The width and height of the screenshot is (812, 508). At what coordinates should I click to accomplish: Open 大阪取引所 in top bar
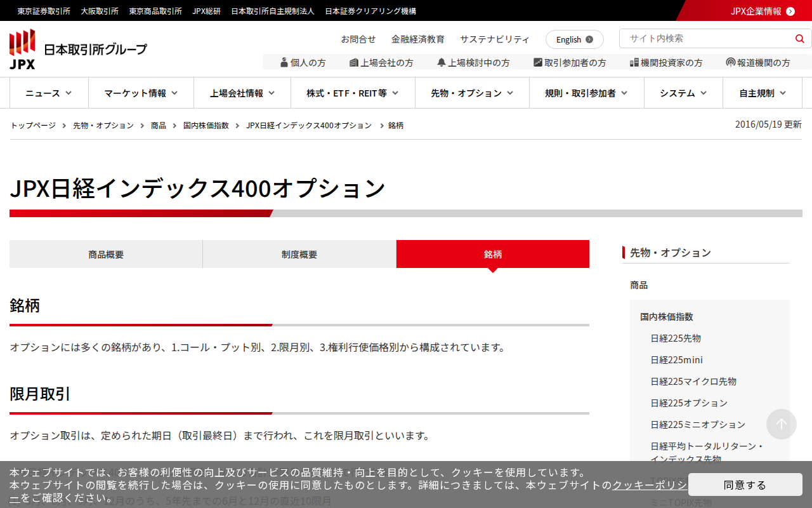point(100,11)
